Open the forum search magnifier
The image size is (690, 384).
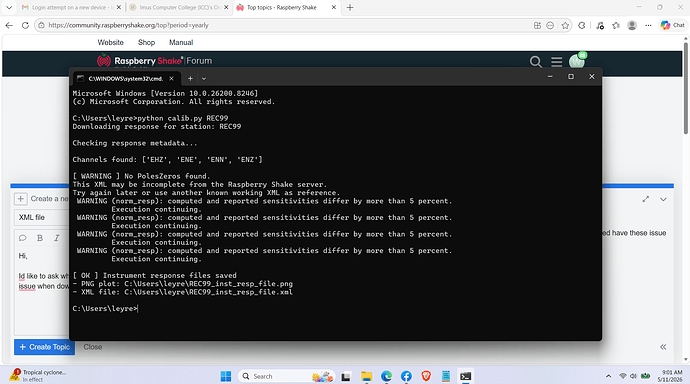point(536,62)
